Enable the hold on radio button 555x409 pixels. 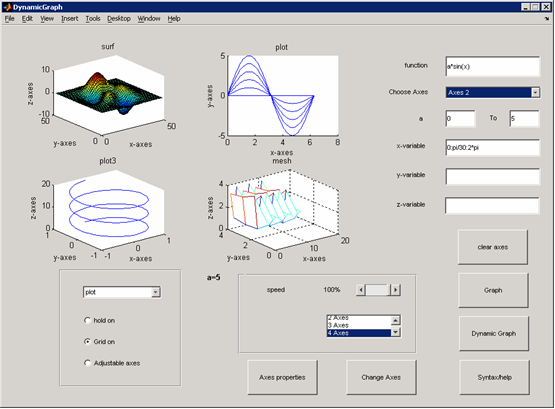point(87,320)
